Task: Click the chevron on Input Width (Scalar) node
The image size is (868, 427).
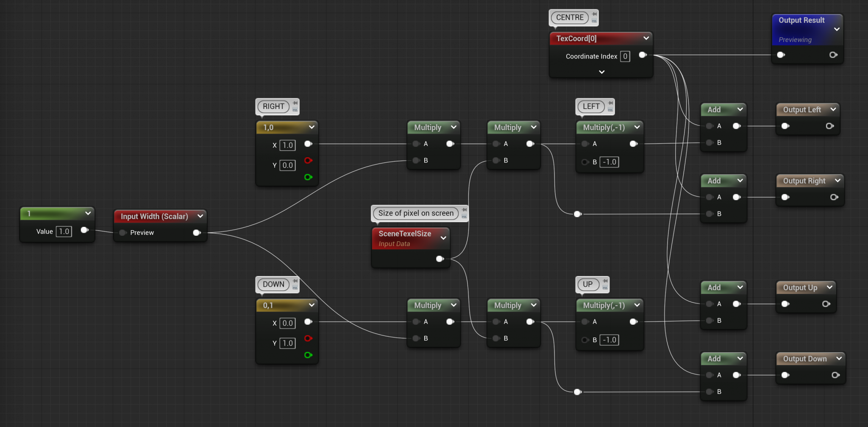Action: click(x=200, y=216)
